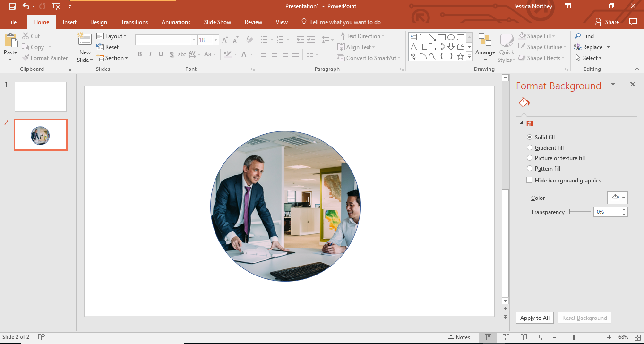
Task: Select the oval shape tool
Action: pos(450,36)
